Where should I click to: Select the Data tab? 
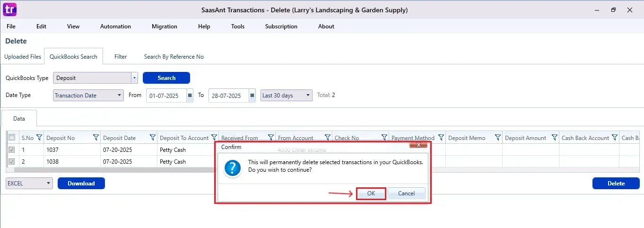tap(19, 119)
